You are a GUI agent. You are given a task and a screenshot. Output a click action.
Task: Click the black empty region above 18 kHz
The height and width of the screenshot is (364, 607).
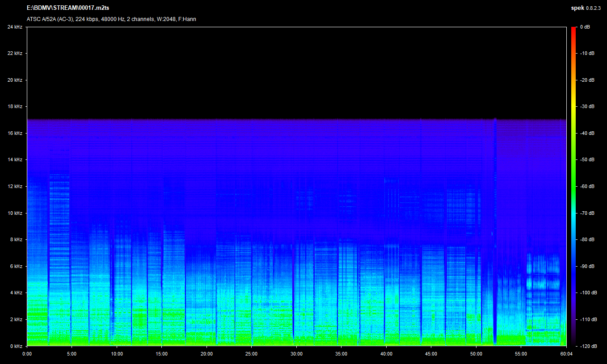(295, 71)
